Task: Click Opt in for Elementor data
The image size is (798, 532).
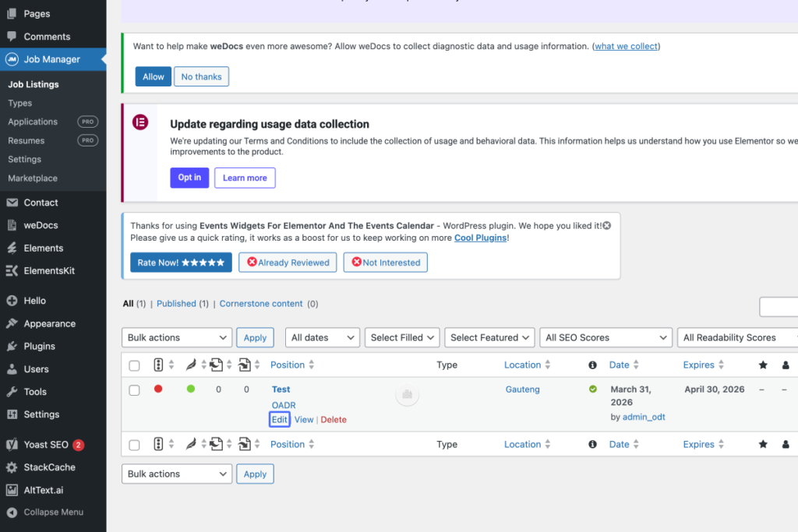Action: click(x=189, y=178)
